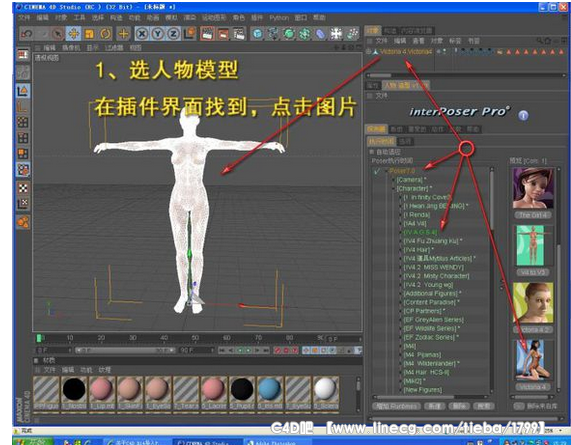
Task: Open the material manager's first menu
Action: [x=50, y=370]
